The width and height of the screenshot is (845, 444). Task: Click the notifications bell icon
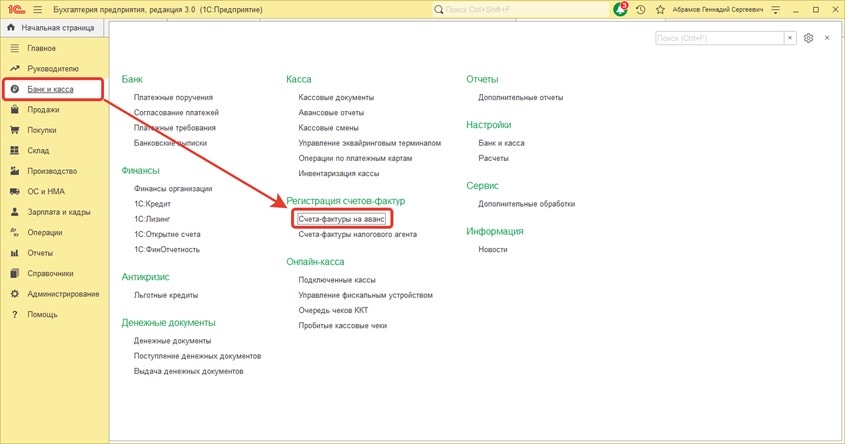pos(620,9)
